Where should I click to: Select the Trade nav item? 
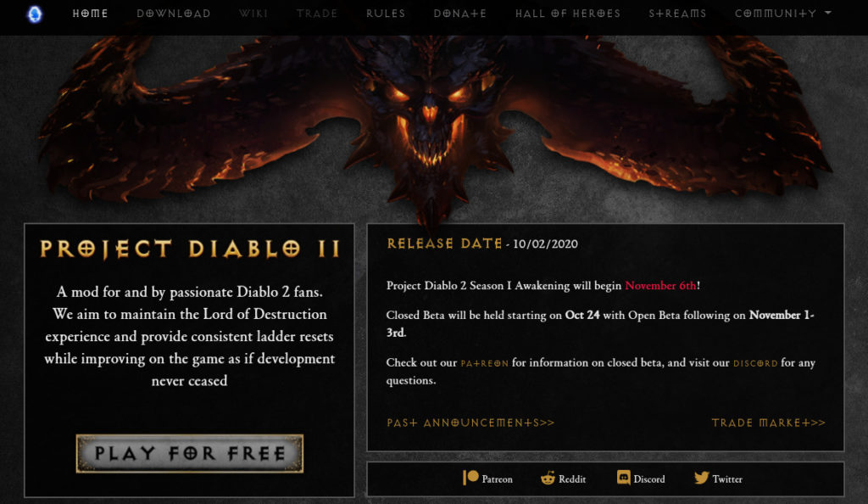317,14
